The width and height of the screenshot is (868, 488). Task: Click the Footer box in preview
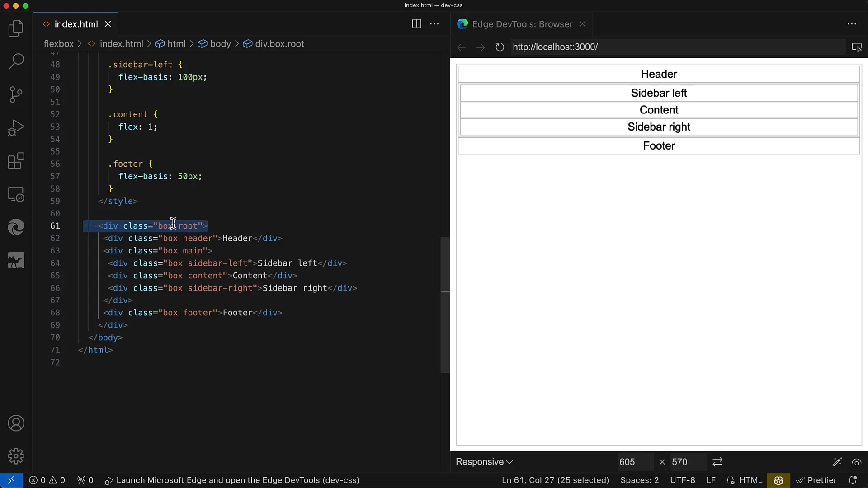coord(659,146)
